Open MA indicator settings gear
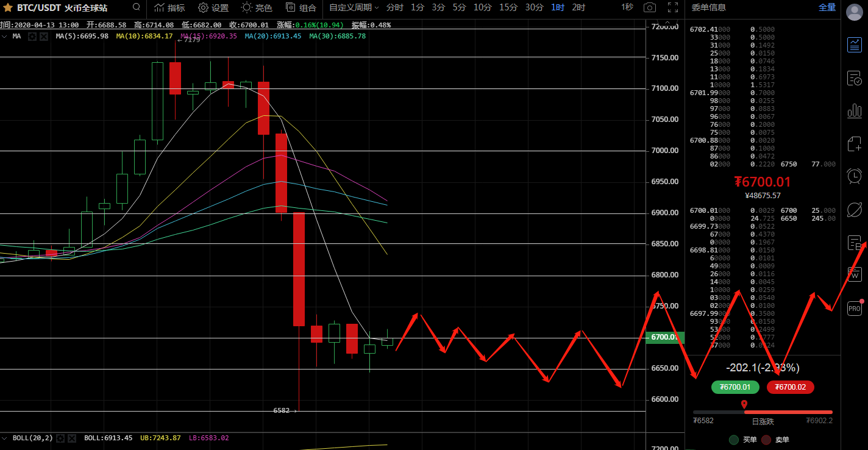868x450 pixels. (x=32, y=37)
